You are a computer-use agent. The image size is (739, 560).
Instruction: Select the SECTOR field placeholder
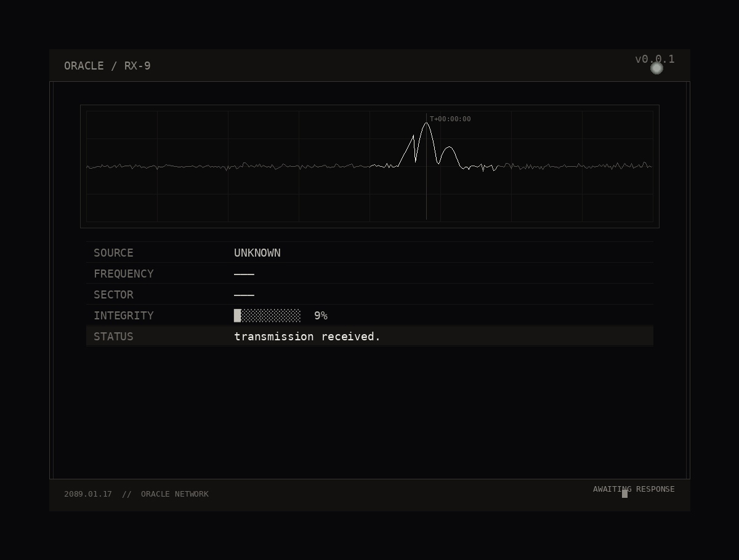244,294
